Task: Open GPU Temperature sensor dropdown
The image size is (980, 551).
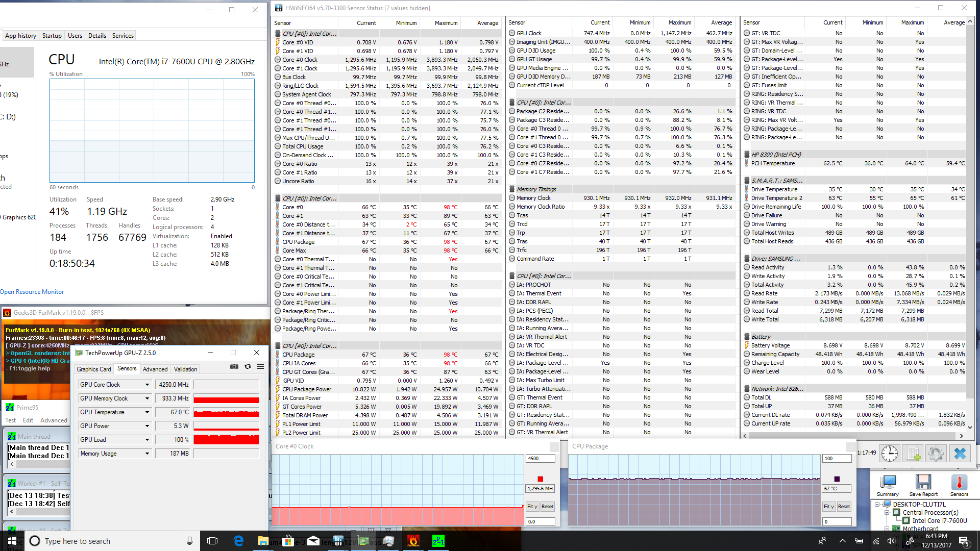Action: [147, 412]
